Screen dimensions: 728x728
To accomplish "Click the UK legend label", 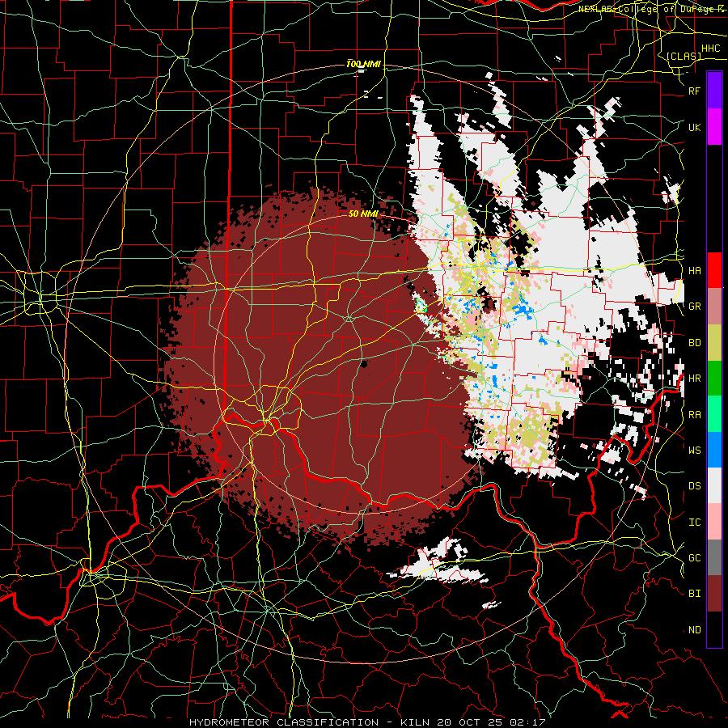I will tap(694, 128).
